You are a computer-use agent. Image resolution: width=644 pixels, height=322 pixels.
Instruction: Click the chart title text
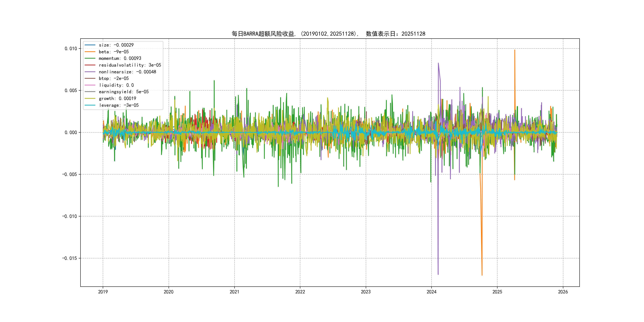[x=328, y=34]
